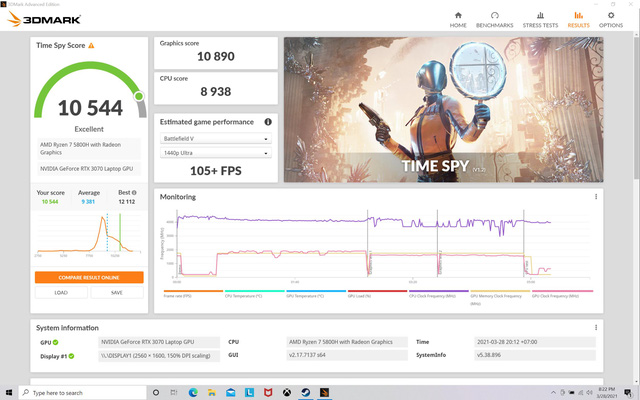This screenshot has height=400, width=640.
Task: Open the System information more-options menu
Action: (596, 328)
